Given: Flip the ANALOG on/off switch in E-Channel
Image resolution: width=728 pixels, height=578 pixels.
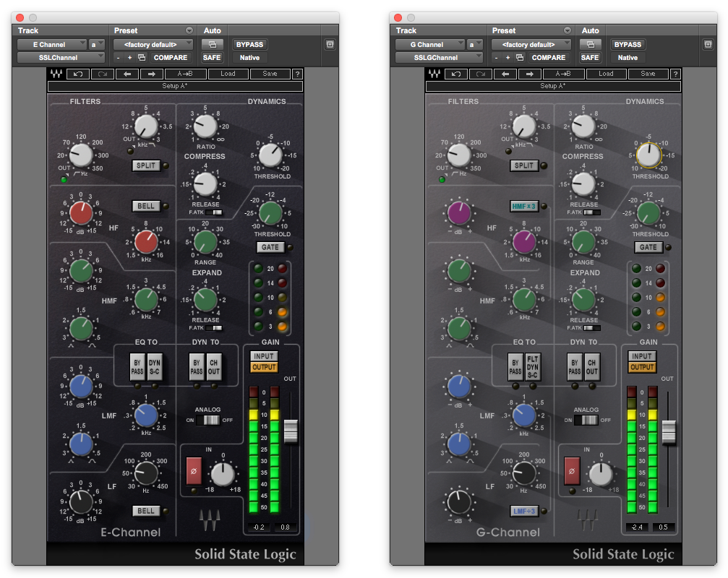Looking at the screenshot, I should 210,420.
